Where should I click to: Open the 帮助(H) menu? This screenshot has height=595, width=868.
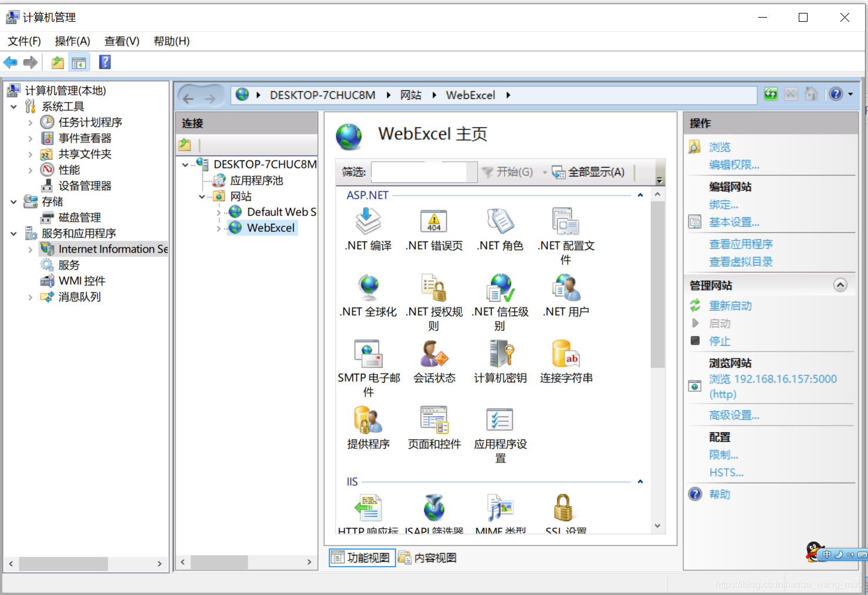(171, 41)
